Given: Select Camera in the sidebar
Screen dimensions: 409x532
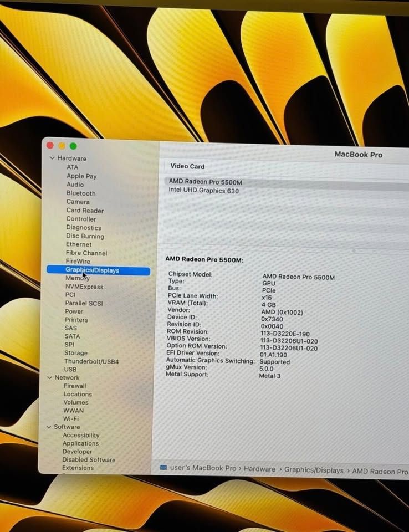Looking at the screenshot, I should pyautogui.click(x=78, y=202).
